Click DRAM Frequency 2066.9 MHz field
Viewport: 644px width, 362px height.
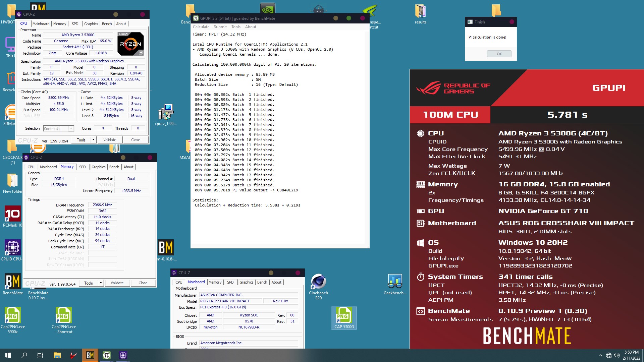pos(102,205)
